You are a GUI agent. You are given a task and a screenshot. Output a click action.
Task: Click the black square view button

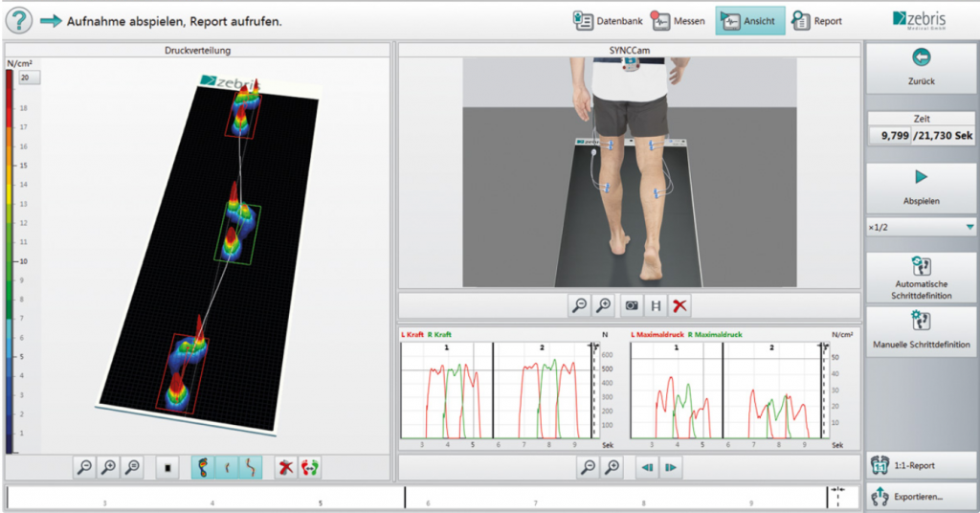(x=167, y=467)
